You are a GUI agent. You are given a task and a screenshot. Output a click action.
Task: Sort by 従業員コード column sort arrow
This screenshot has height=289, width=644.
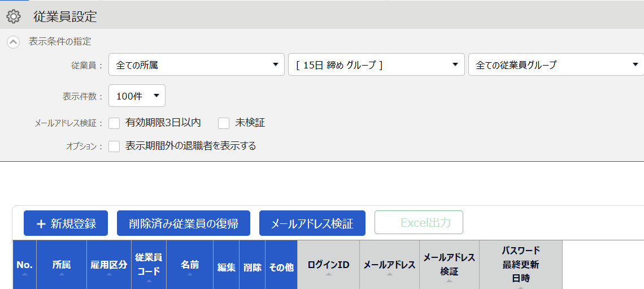[149, 281]
